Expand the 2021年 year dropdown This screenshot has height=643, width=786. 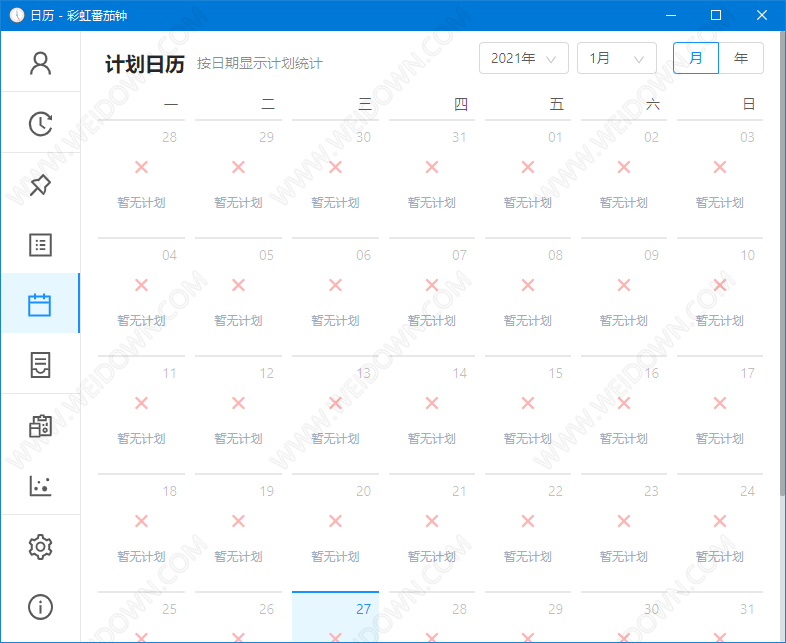point(523,58)
